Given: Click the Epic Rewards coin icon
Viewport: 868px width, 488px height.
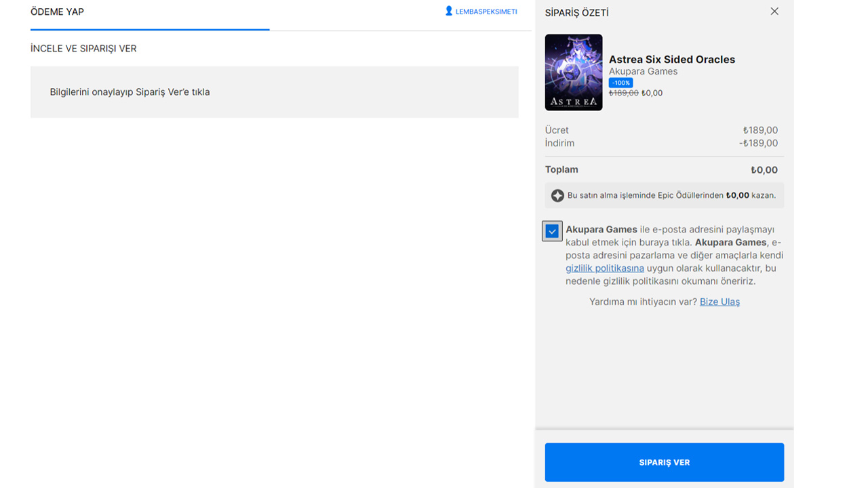Looking at the screenshot, I should point(557,195).
